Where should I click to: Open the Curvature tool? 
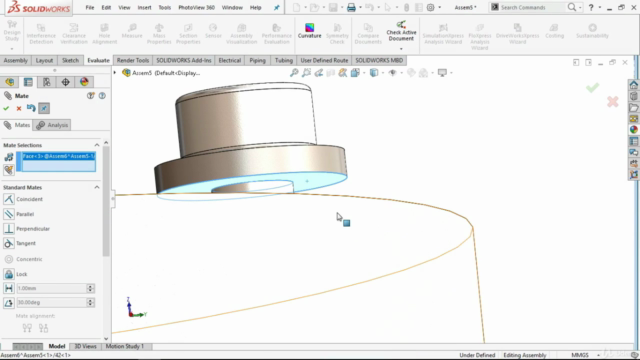[x=309, y=31]
